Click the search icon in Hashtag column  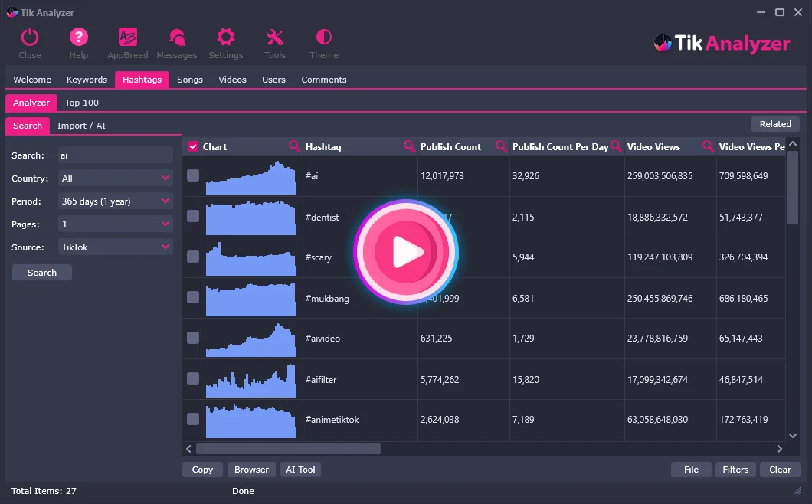(x=410, y=146)
